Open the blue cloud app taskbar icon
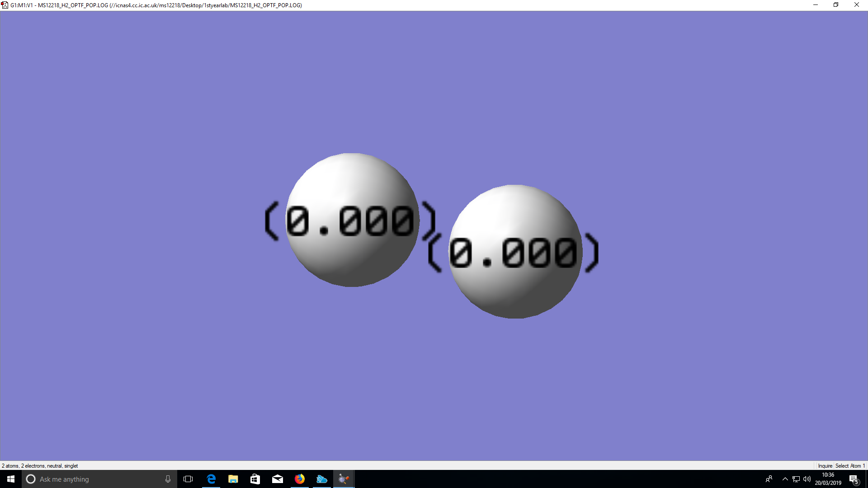868x488 pixels. click(x=322, y=479)
